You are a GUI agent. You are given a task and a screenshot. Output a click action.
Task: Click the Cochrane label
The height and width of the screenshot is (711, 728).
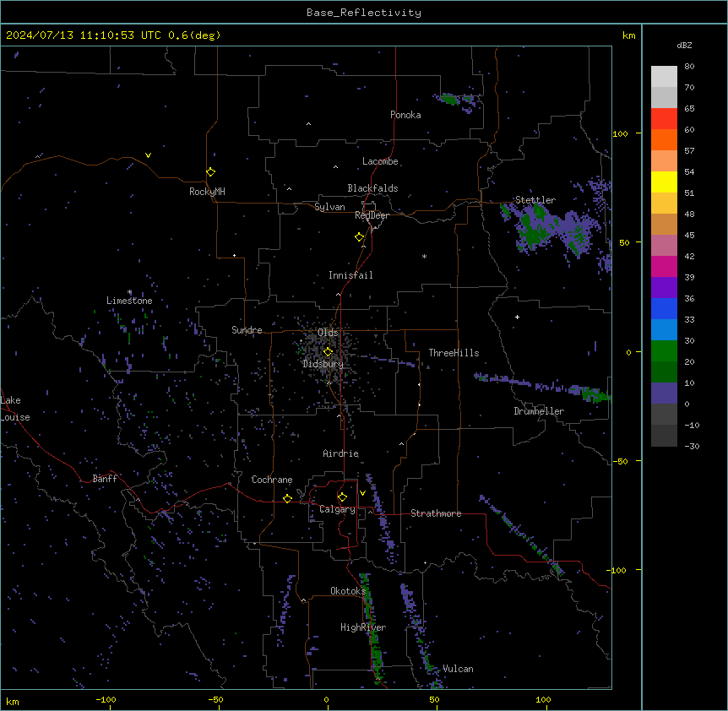point(272,480)
